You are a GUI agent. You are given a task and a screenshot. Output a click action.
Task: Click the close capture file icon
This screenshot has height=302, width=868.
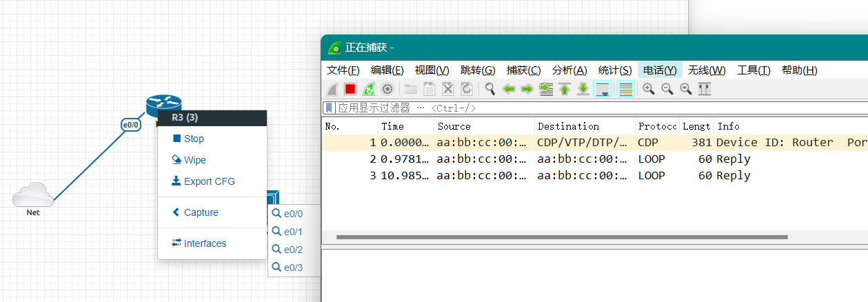pos(447,89)
